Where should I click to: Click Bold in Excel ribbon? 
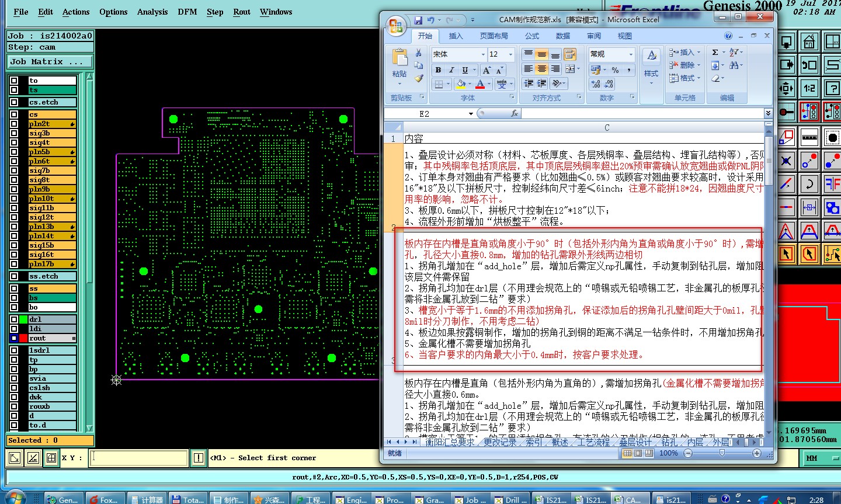click(x=438, y=70)
